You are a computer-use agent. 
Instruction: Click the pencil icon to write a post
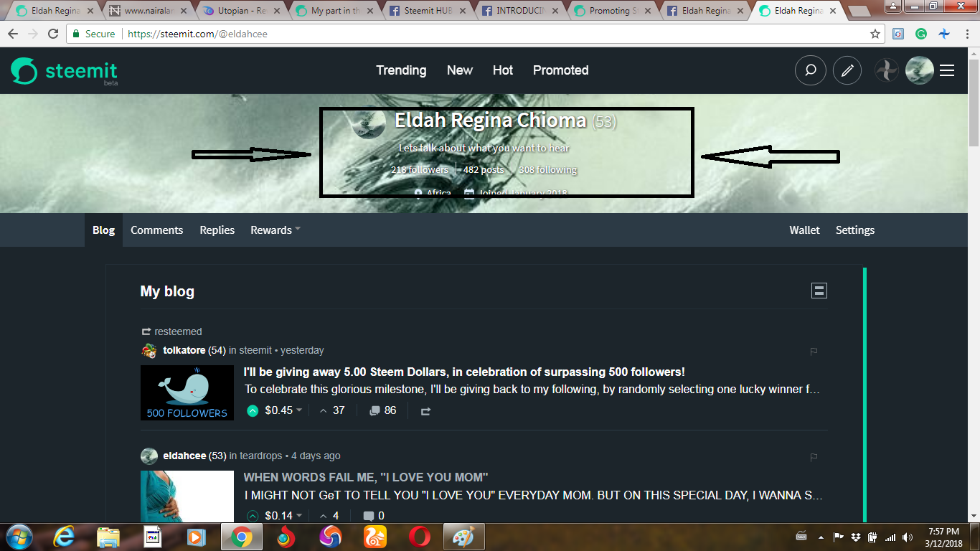point(847,70)
